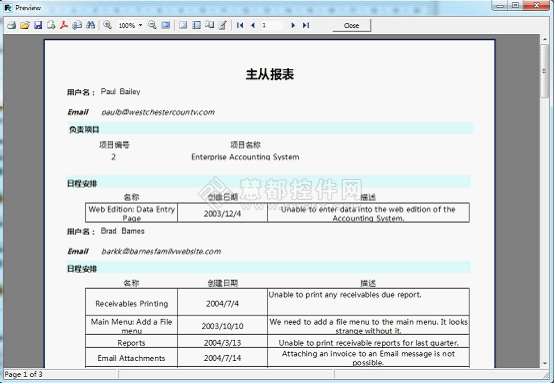Open a report file with the folder icon
The height and width of the screenshot is (384, 555).
click(x=25, y=25)
